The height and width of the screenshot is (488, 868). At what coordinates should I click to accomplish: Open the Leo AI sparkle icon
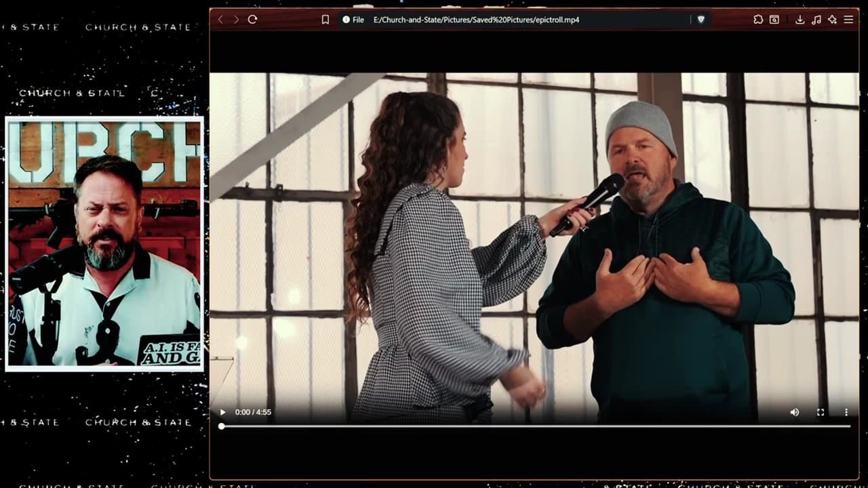[x=832, y=20]
